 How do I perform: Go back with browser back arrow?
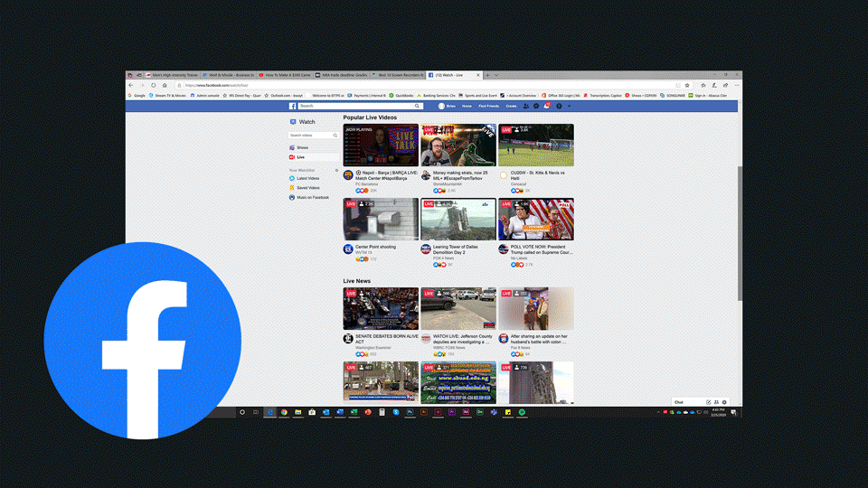(x=131, y=85)
